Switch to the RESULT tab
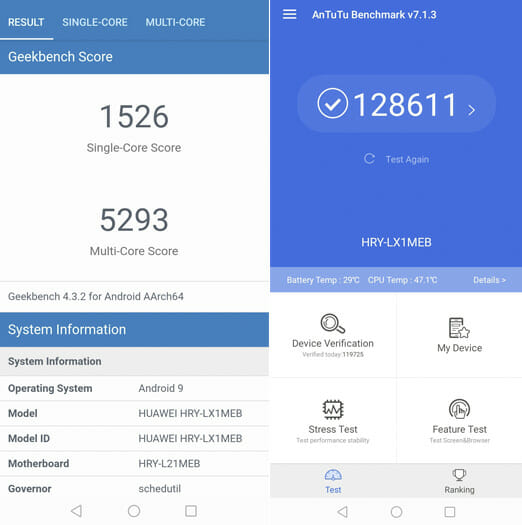The height and width of the screenshot is (525, 522). [26, 22]
